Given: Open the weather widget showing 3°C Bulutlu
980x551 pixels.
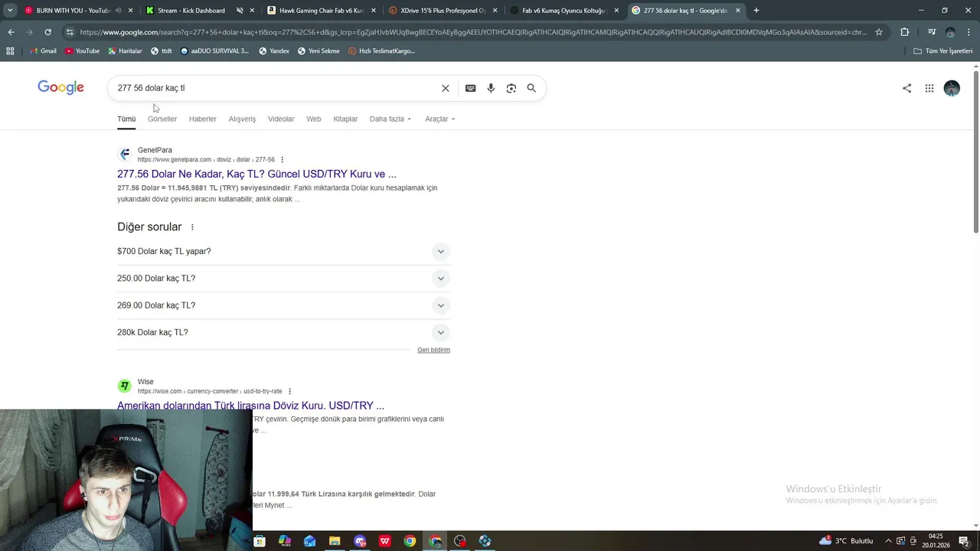Looking at the screenshot, I should (x=845, y=541).
